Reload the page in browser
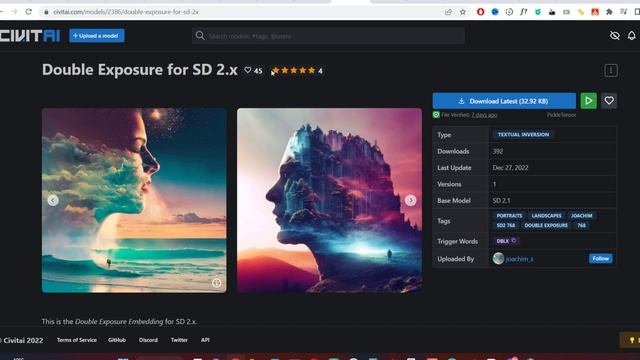 point(28,12)
